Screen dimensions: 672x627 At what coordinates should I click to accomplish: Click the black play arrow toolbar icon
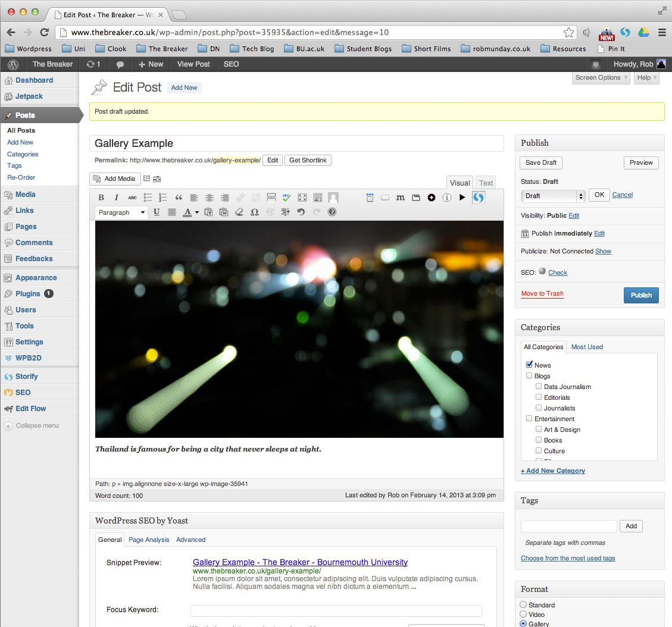pos(462,197)
